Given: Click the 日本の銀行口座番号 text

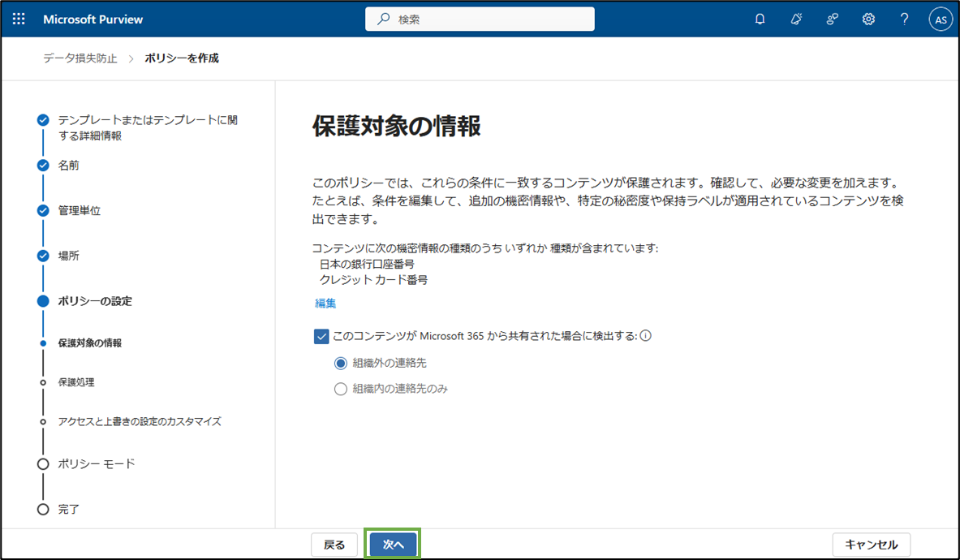Looking at the screenshot, I should point(367,265).
